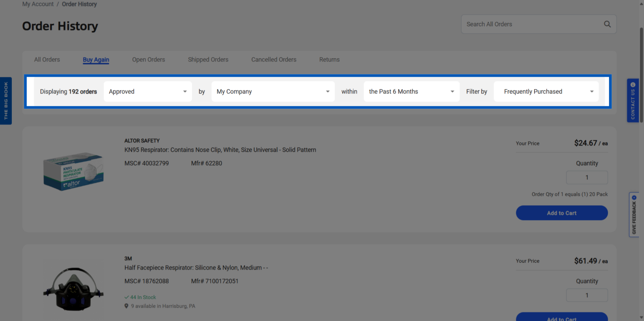644x321 pixels.
Task: Select the Buy Again tab
Action: click(x=96, y=60)
